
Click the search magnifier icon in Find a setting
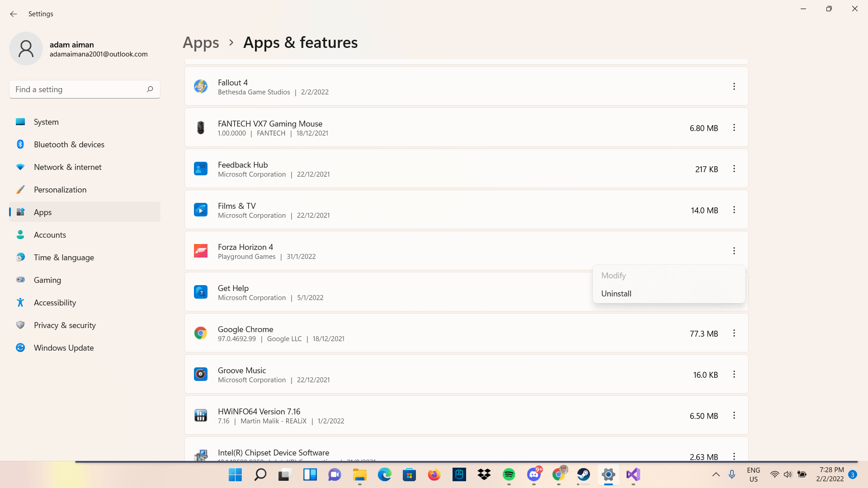pyautogui.click(x=150, y=89)
